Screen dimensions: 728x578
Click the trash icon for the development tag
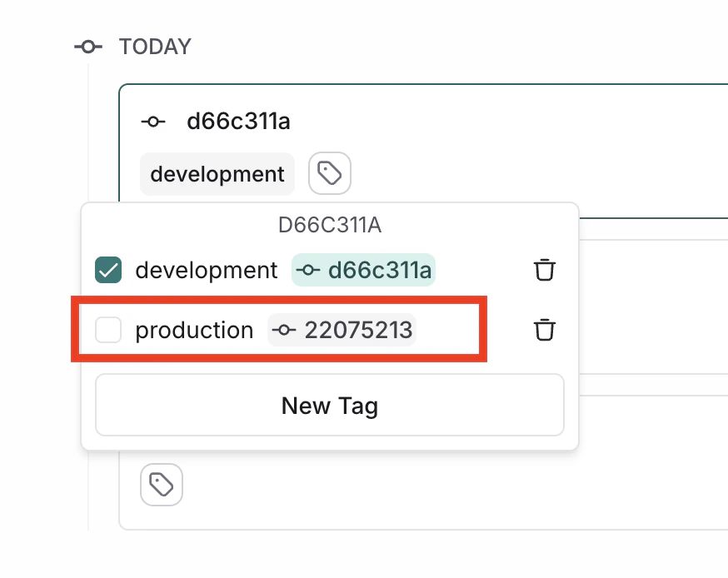click(544, 270)
